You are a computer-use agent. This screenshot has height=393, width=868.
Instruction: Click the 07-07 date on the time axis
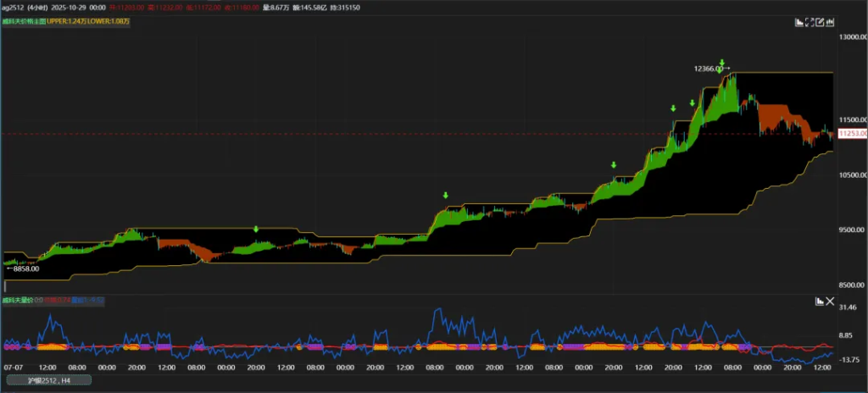point(13,368)
